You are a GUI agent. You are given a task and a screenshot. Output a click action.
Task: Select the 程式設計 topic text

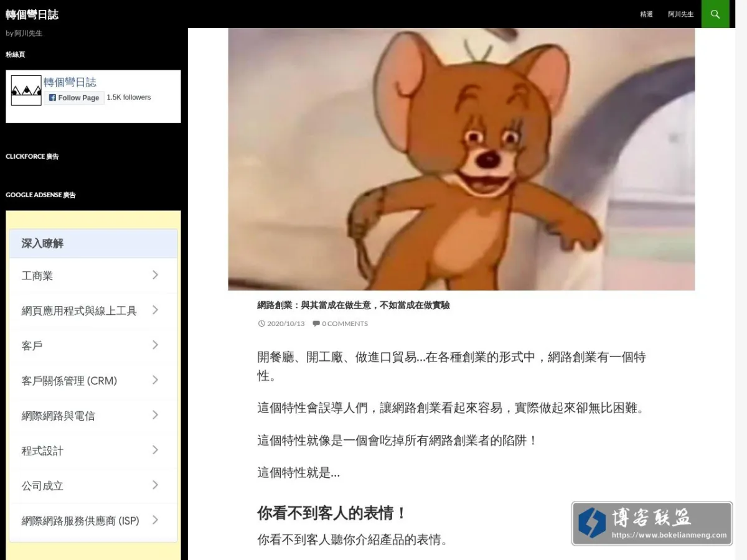[x=42, y=450]
